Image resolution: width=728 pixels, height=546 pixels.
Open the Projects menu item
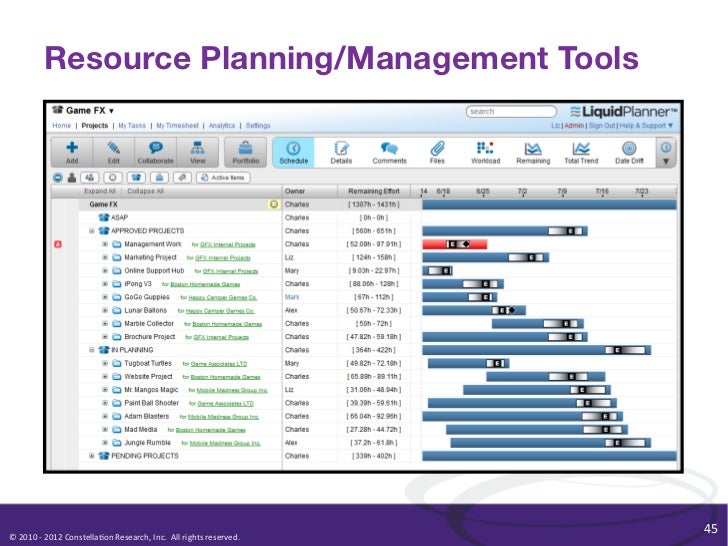click(x=95, y=125)
